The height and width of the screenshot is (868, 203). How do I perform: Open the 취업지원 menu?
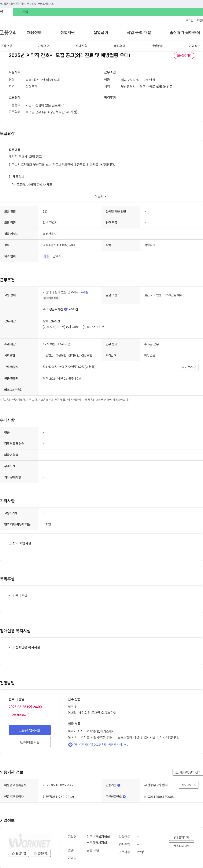pos(67,33)
